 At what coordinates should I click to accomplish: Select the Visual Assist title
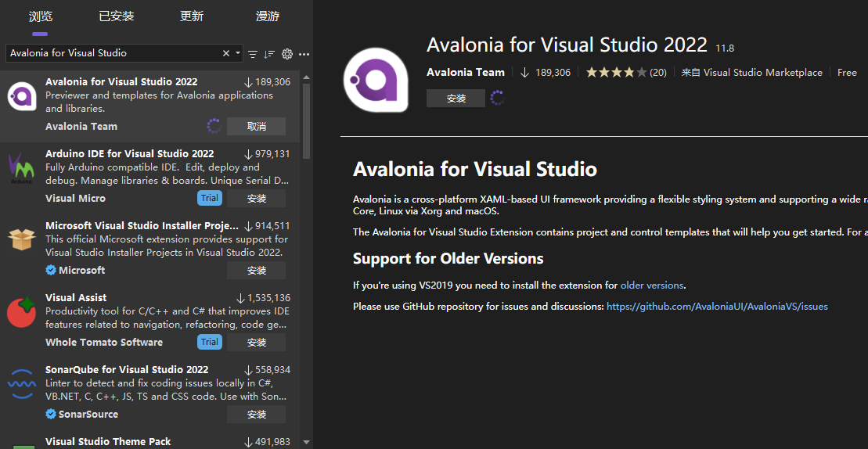coord(76,297)
